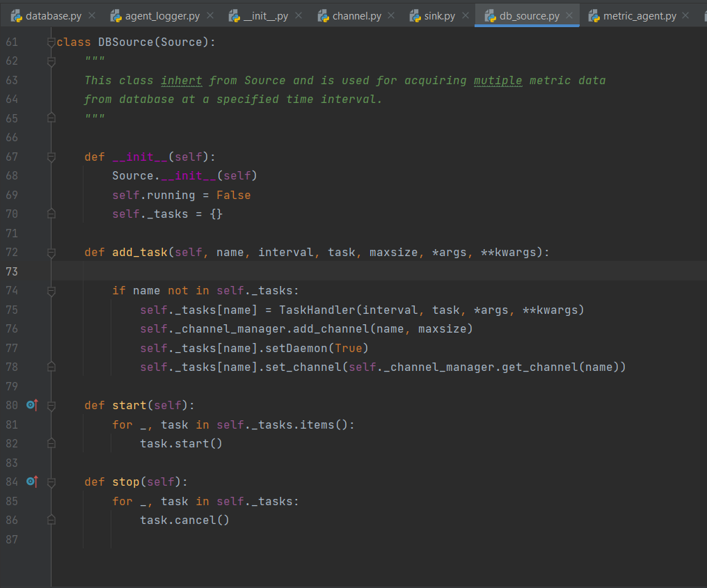The height and width of the screenshot is (588, 707).
Task: Click line number 61 in gutter
Action: (x=12, y=42)
